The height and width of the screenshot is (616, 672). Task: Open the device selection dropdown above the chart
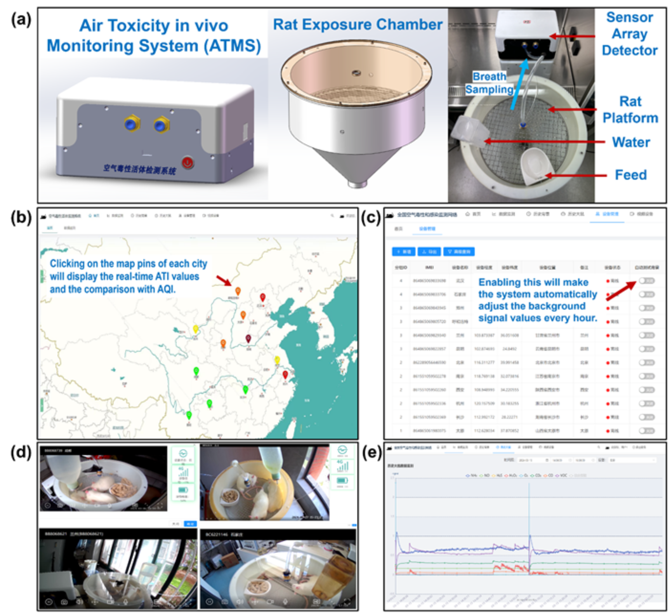coord(631,460)
